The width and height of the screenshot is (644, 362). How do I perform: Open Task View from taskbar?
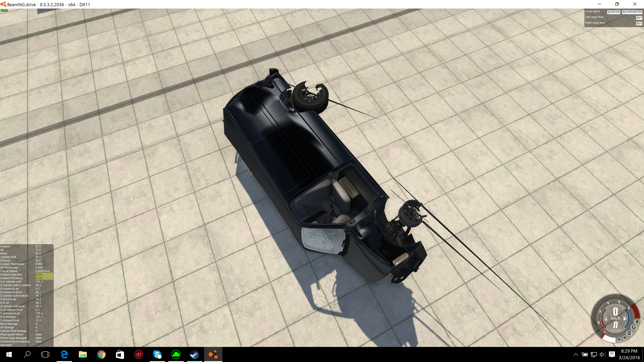point(45,354)
